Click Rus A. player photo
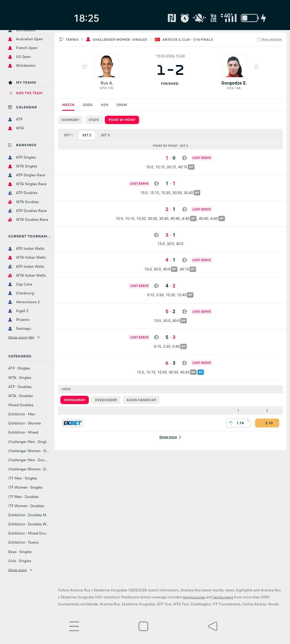Screen dimensions: 290x644 [107, 66]
